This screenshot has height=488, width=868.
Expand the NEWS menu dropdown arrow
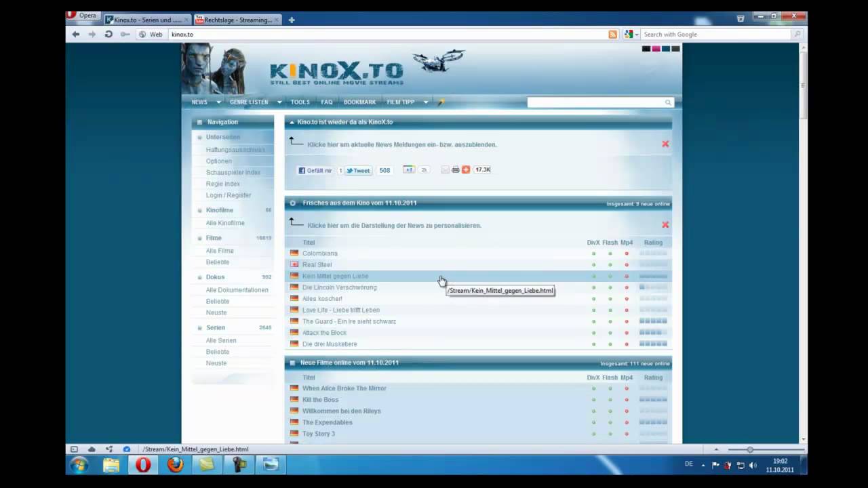[x=218, y=102]
